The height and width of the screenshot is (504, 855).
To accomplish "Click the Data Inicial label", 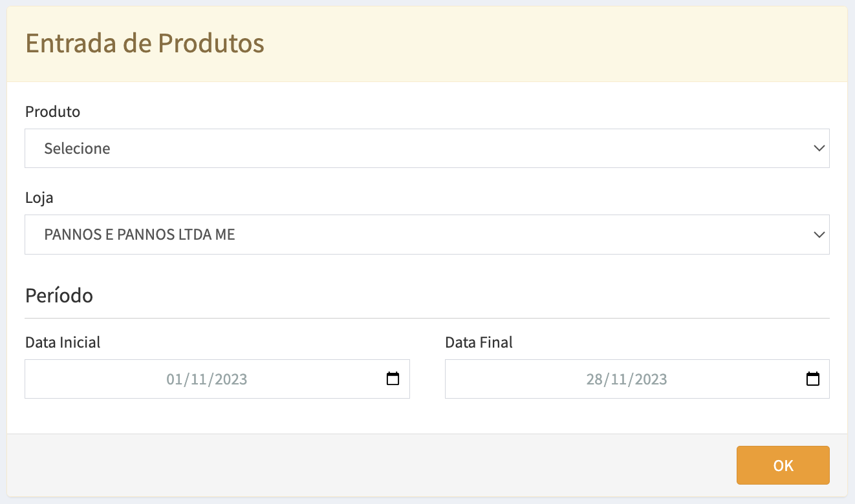I will click(63, 342).
